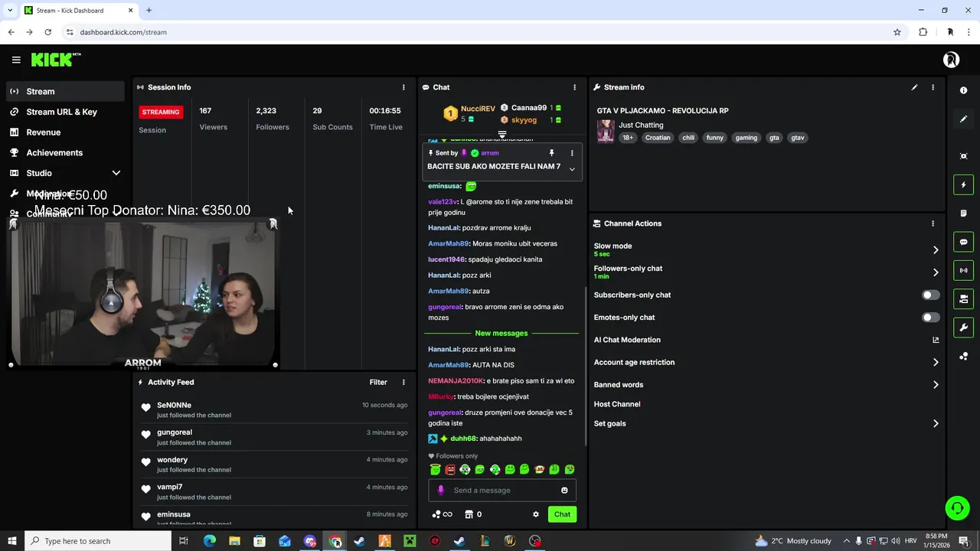Open Microsoft Edge from the taskbar
This screenshot has width=980, height=551.
point(209,541)
